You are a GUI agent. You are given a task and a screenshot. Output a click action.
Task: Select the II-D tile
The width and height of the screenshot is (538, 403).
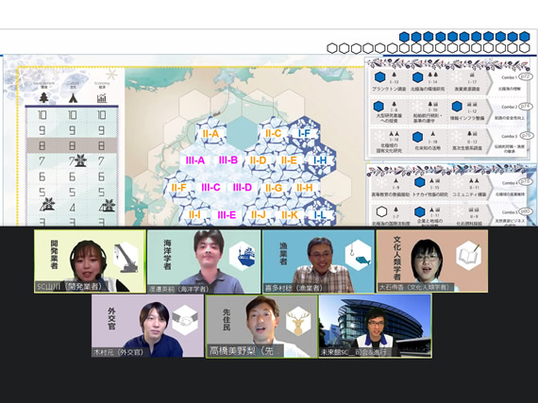[x=258, y=160]
